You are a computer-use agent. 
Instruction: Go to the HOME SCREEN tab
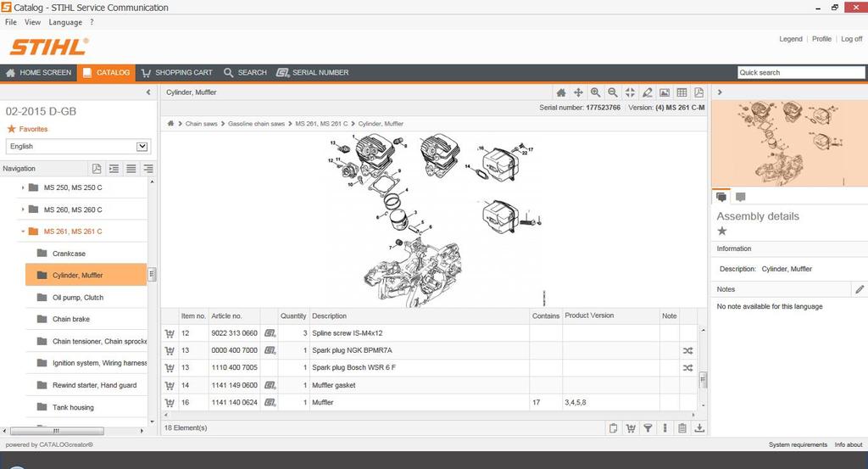tap(39, 73)
